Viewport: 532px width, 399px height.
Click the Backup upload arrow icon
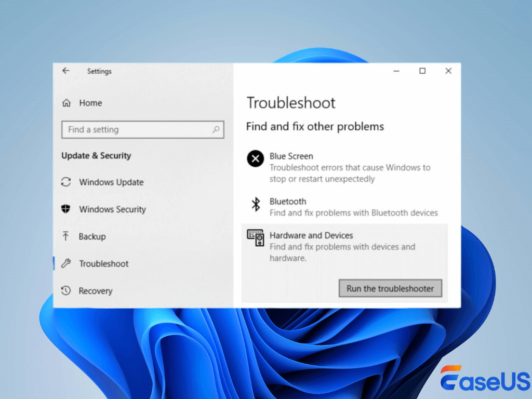click(65, 236)
